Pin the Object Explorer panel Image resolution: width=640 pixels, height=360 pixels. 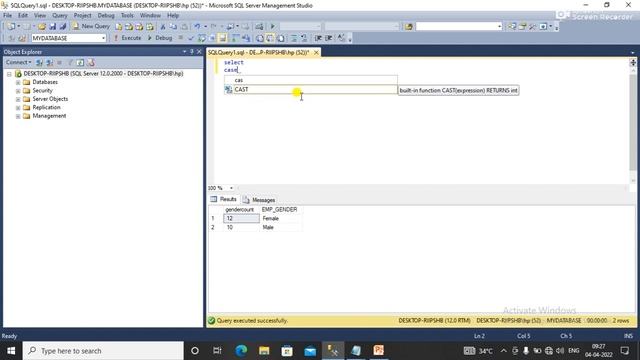(191, 52)
